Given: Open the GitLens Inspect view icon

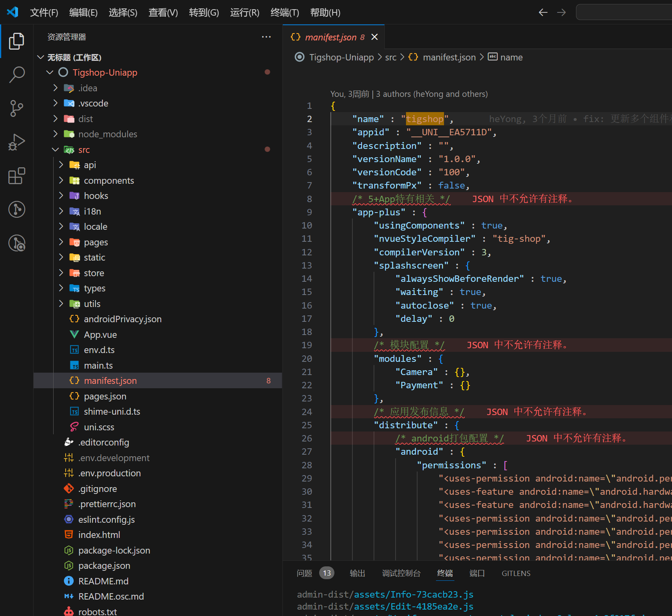Looking at the screenshot, I should (x=16, y=243).
